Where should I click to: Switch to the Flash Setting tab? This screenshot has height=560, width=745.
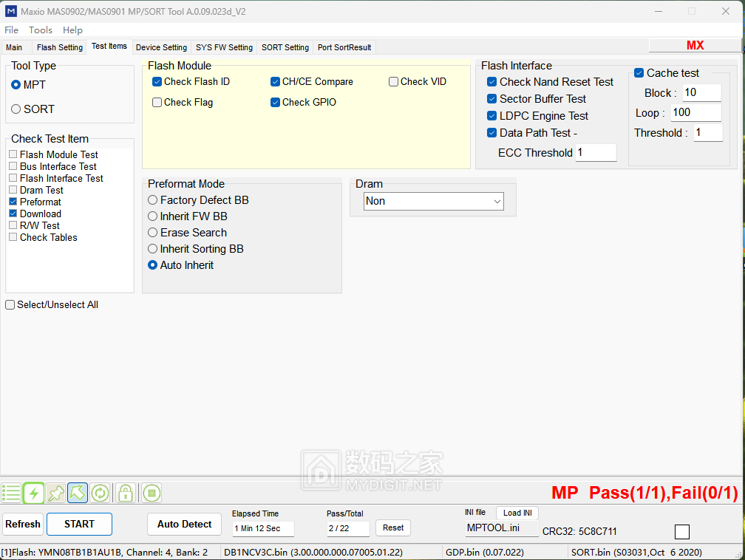click(x=60, y=47)
